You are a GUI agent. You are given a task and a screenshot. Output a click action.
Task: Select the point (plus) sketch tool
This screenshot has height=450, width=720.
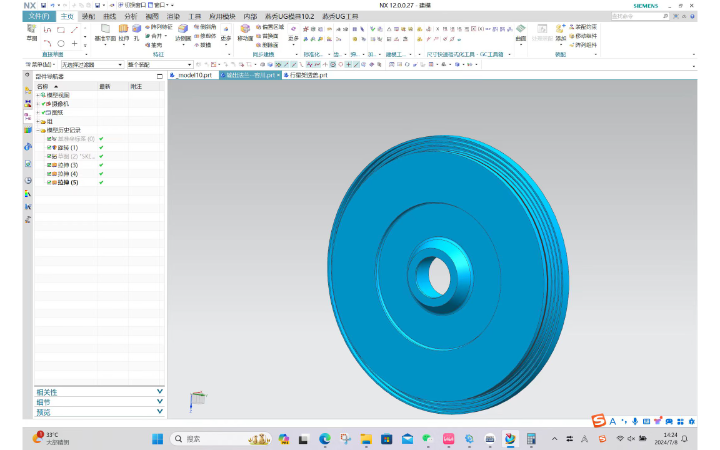pos(74,44)
